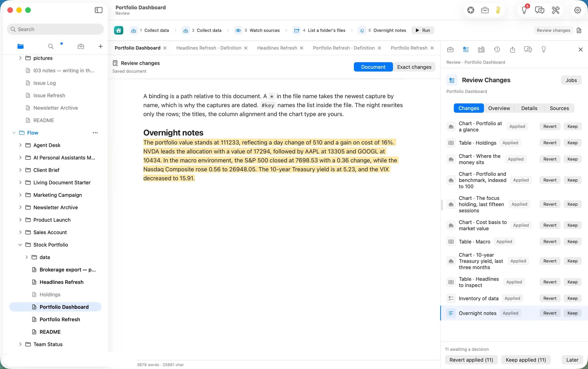Toggle the sidebar visibility icon
Image resolution: width=588 pixels, height=369 pixels.
pos(98,10)
